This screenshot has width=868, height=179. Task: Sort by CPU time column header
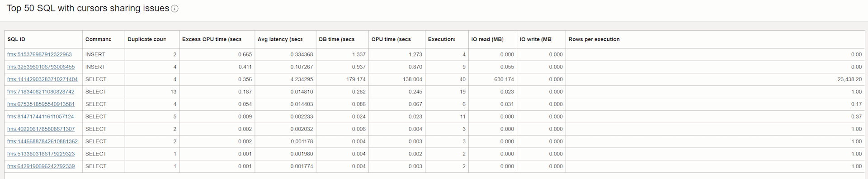(397, 39)
